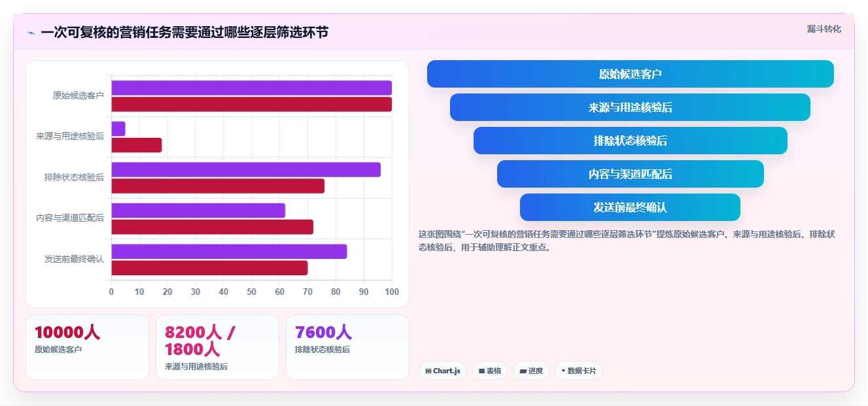
Task: Click the x-axis value 100
Action: click(x=392, y=292)
